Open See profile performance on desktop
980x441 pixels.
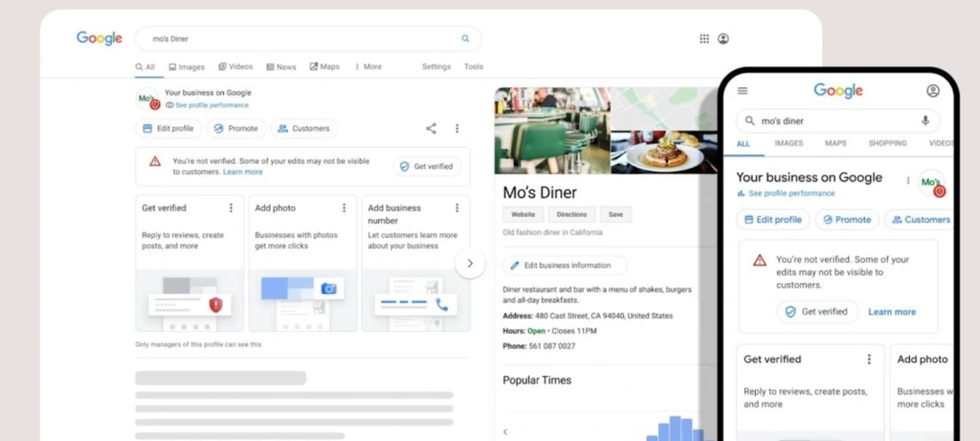207,105
